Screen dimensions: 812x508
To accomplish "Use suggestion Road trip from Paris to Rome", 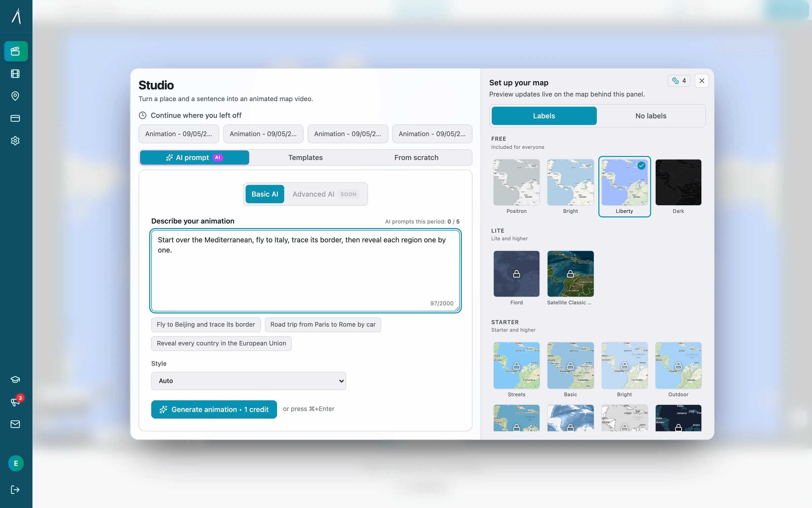I will pos(323,325).
